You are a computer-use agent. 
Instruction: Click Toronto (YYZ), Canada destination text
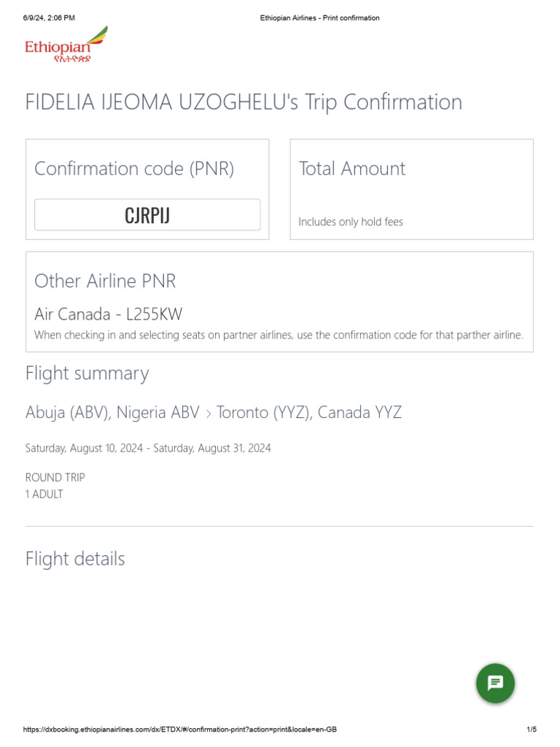point(309,413)
